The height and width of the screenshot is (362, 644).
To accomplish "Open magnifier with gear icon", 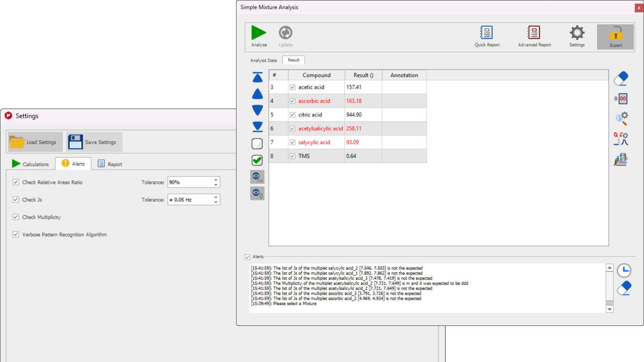I will (621, 119).
